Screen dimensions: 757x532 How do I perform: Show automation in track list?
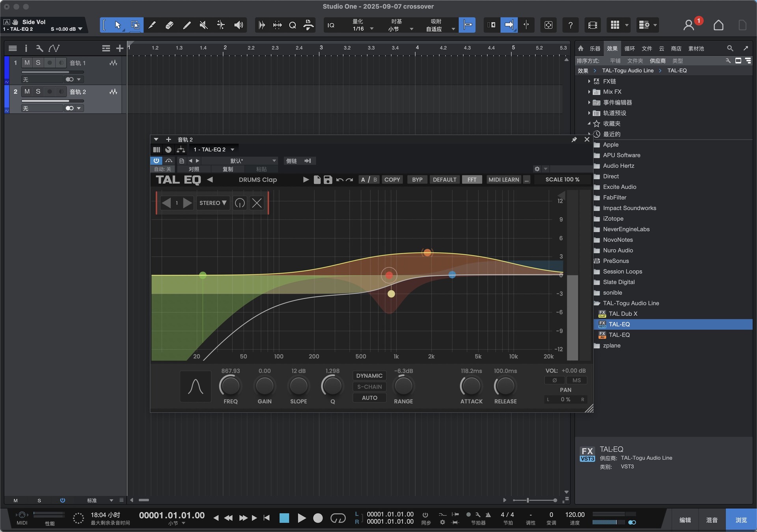point(54,48)
